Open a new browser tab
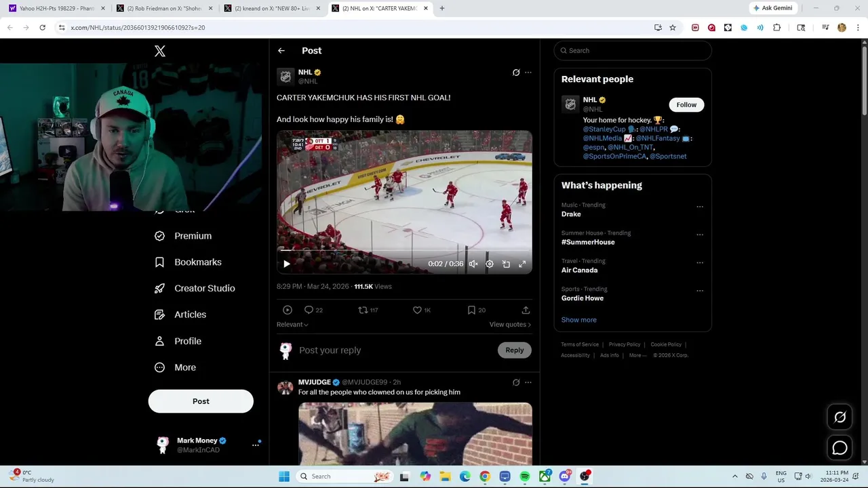The height and width of the screenshot is (488, 868). click(x=442, y=8)
